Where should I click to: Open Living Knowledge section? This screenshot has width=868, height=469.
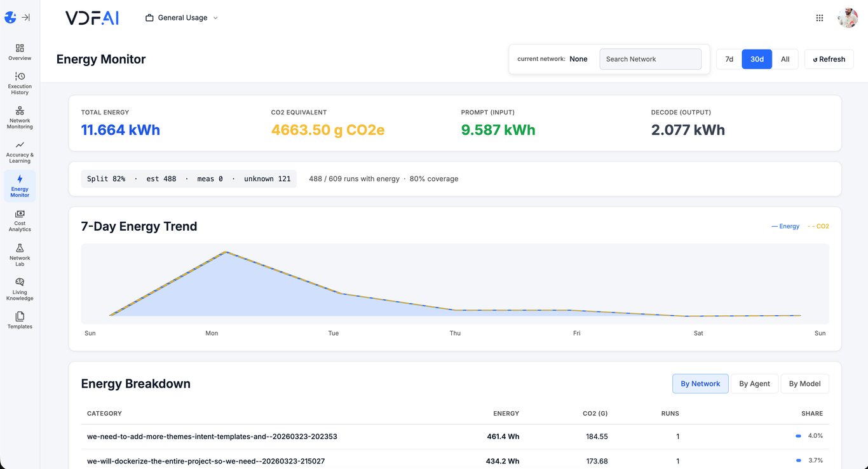pyautogui.click(x=20, y=289)
